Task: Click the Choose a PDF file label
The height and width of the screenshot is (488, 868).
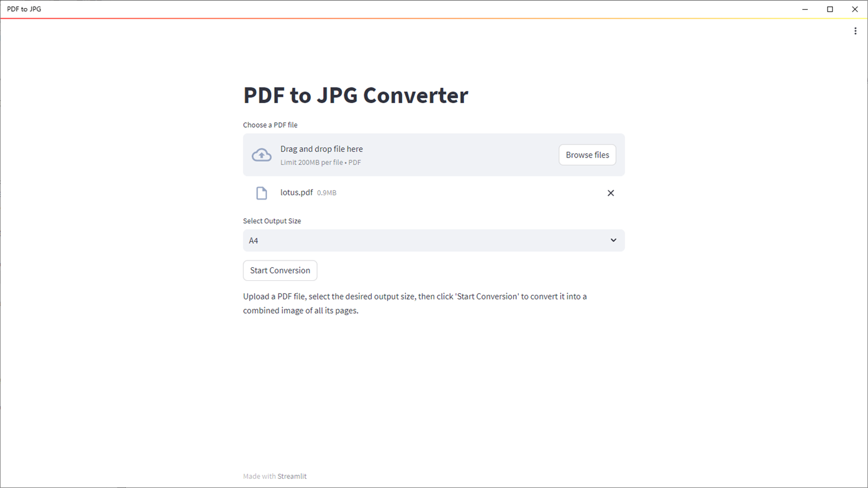Action: pyautogui.click(x=270, y=125)
